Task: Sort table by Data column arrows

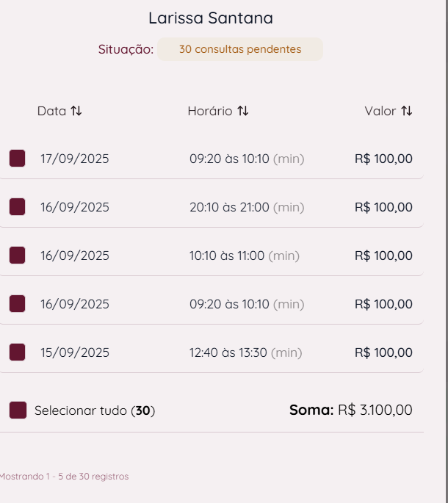Action: pos(76,111)
